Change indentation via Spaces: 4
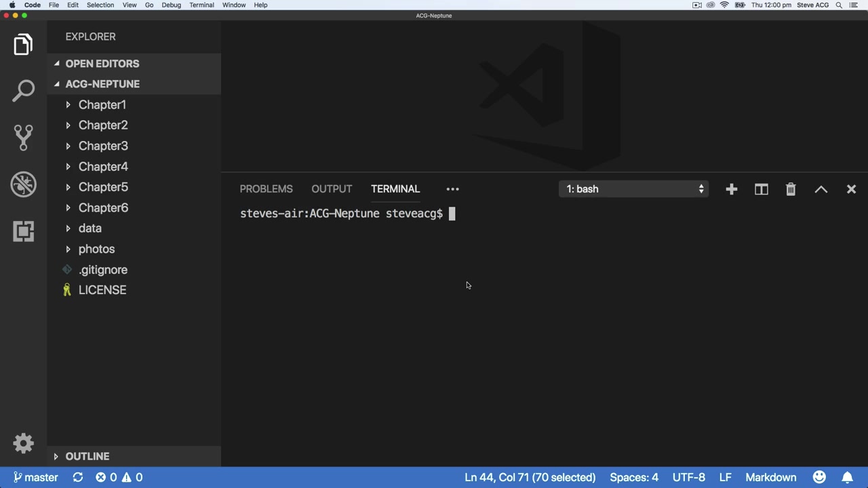This screenshot has height=488, width=868. (634, 477)
